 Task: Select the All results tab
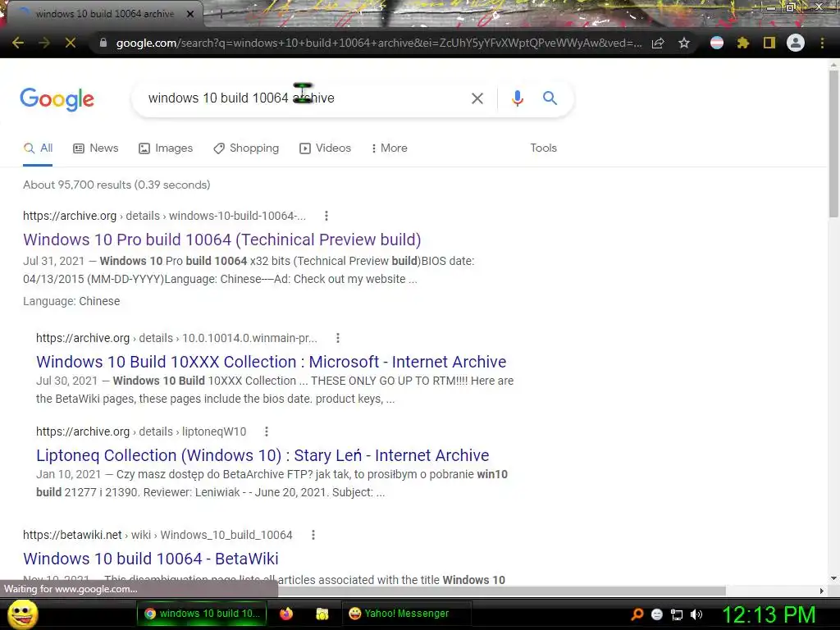(38, 148)
